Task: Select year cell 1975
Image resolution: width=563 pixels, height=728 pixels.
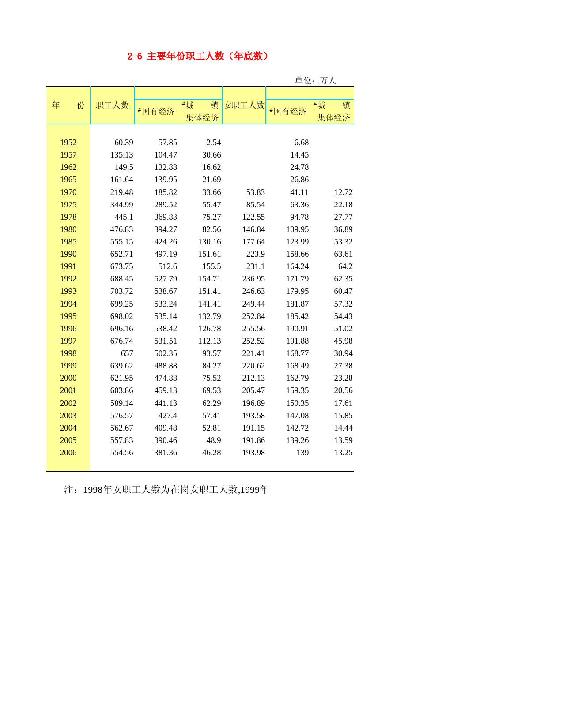Action: tap(68, 205)
